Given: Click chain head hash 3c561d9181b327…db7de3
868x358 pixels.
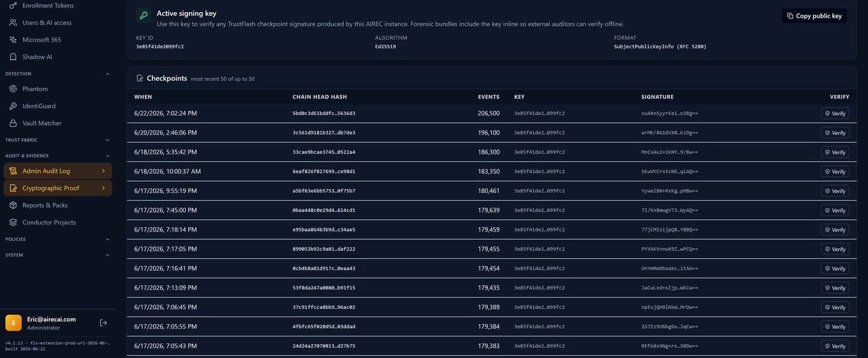Looking at the screenshot, I should coord(324,133).
